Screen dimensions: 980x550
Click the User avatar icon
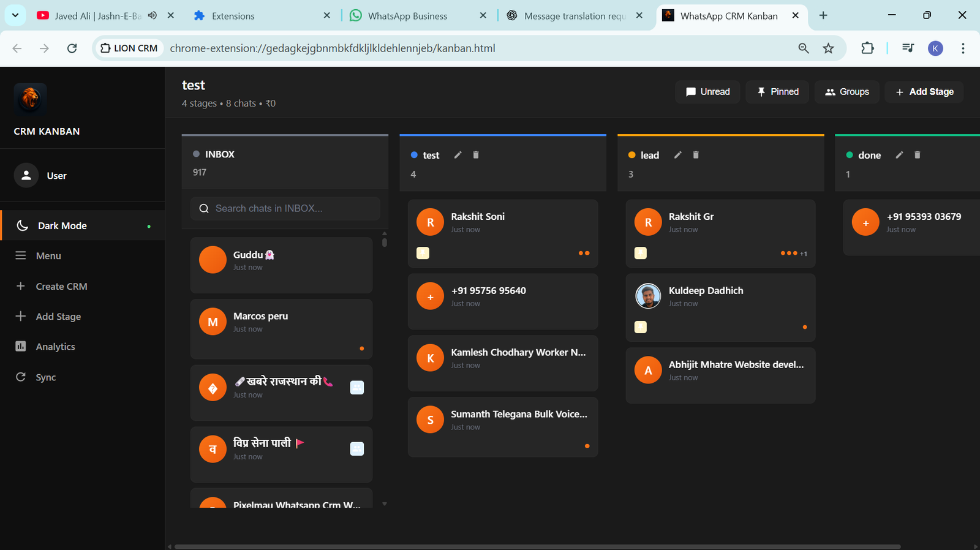click(x=26, y=175)
